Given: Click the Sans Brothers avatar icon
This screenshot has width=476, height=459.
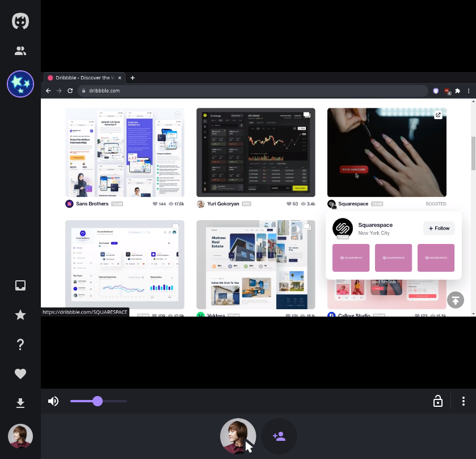Looking at the screenshot, I should 69,204.
